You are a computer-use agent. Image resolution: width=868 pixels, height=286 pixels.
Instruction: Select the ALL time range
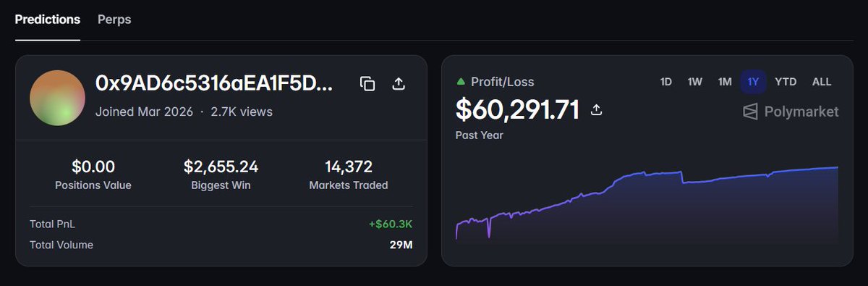822,82
